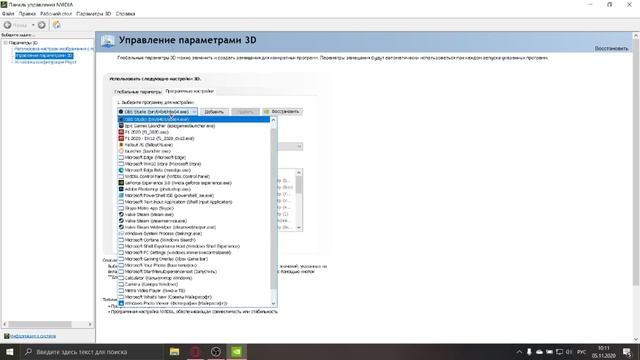The height and width of the screenshot is (360, 640).
Task: Click the Восстановить button beside Добавить
Action: pos(282,111)
